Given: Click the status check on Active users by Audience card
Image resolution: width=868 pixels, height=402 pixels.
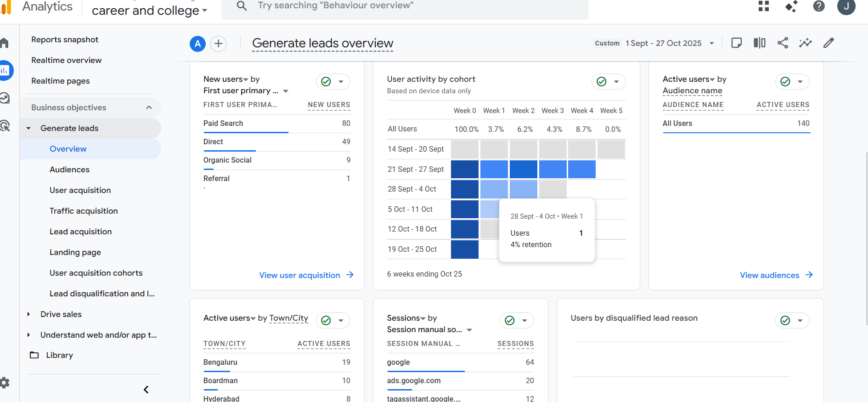Looking at the screenshot, I should click(785, 82).
